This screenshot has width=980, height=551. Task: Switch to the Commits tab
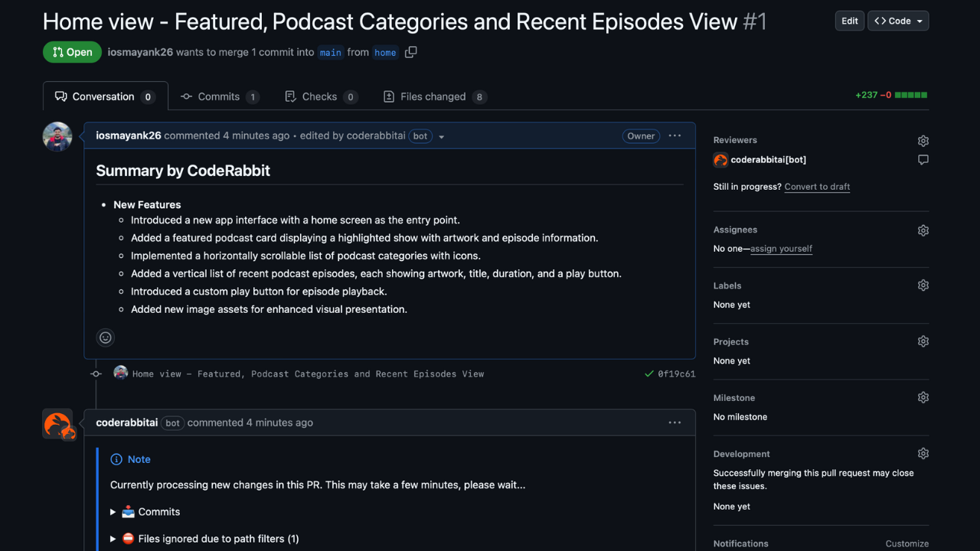220,96
